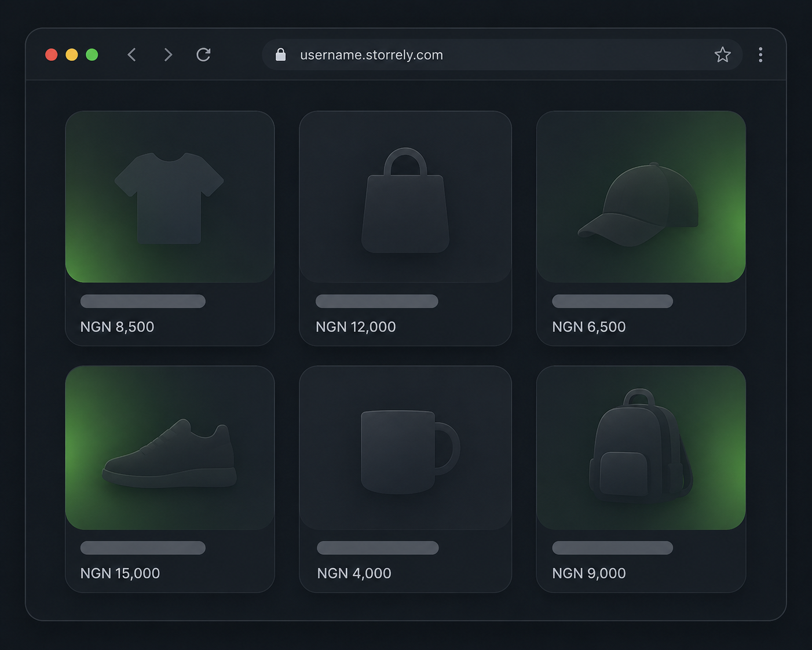Open the handbag product image
Viewport: 812px width, 650px height.
coord(405,197)
